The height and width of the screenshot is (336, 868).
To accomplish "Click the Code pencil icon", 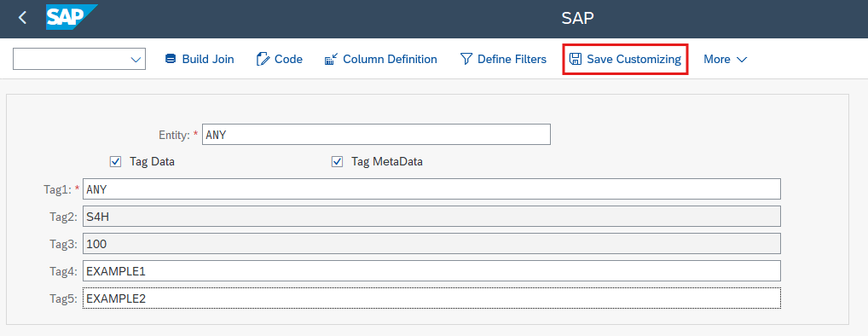I will [263, 59].
